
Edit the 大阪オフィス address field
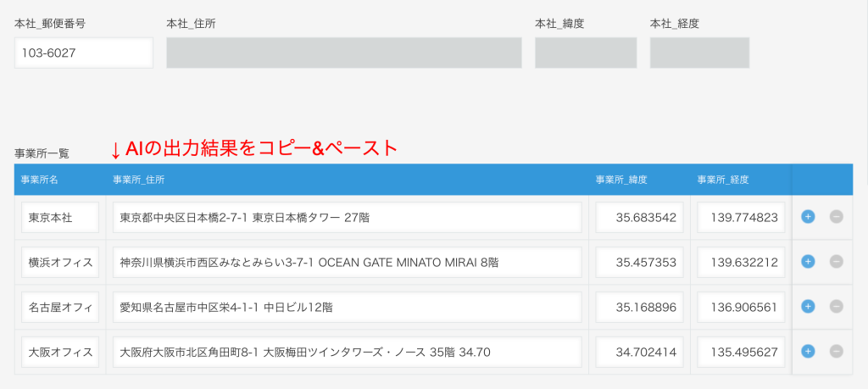click(347, 351)
